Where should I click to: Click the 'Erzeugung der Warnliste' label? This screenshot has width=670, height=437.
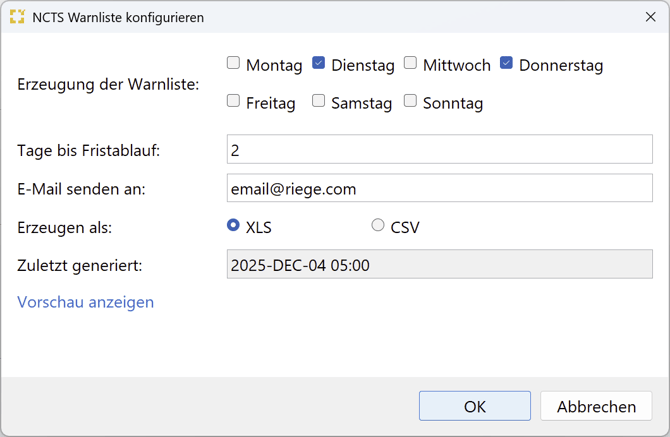[108, 84]
